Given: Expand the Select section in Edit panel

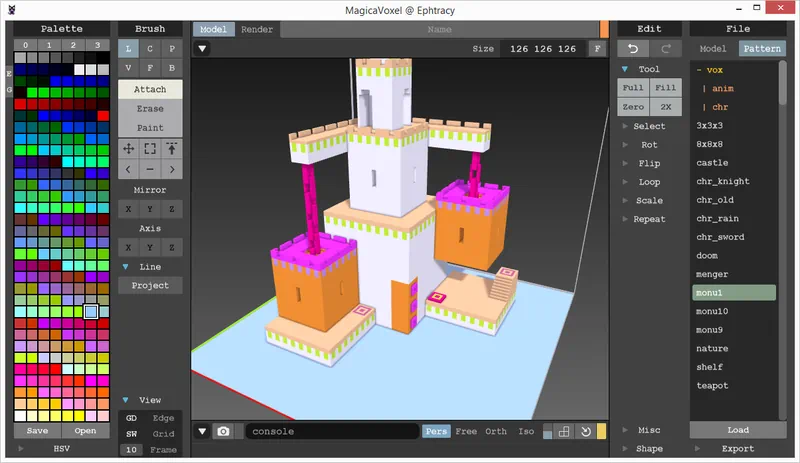Looking at the screenshot, I should (x=648, y=126).
